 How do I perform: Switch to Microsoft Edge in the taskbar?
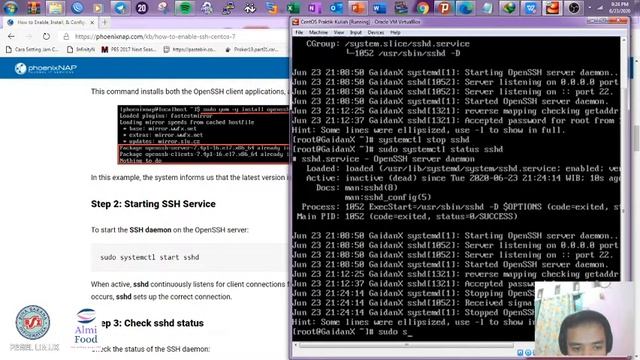pos(466,8)
